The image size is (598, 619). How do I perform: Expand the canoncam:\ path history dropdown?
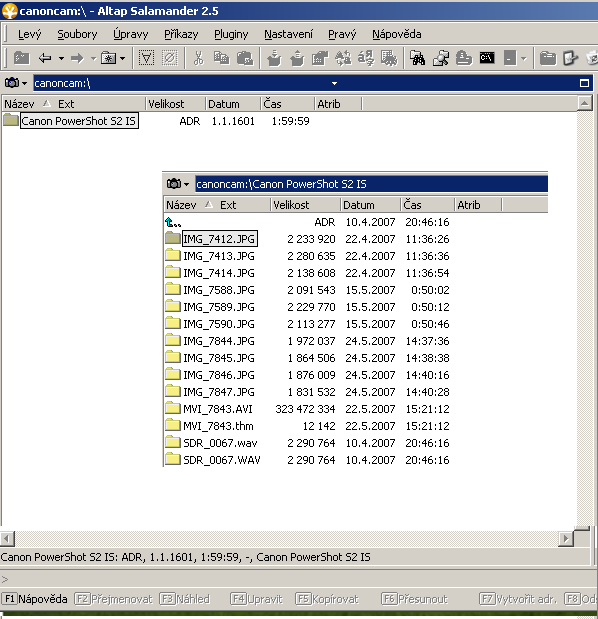334,83
